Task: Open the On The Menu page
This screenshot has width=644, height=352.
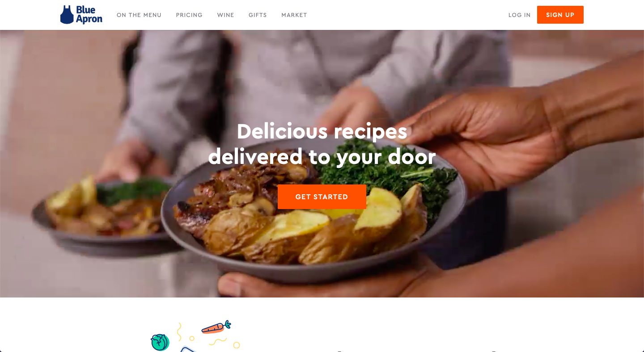Action: click(x=139, y=15)
